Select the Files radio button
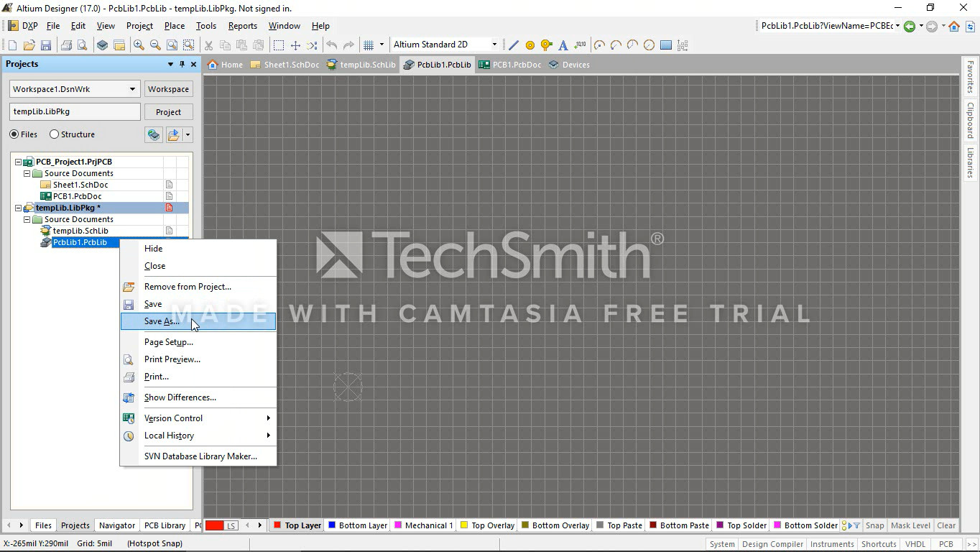This screenshot has height=552, width=980. (x=14, y=134)
